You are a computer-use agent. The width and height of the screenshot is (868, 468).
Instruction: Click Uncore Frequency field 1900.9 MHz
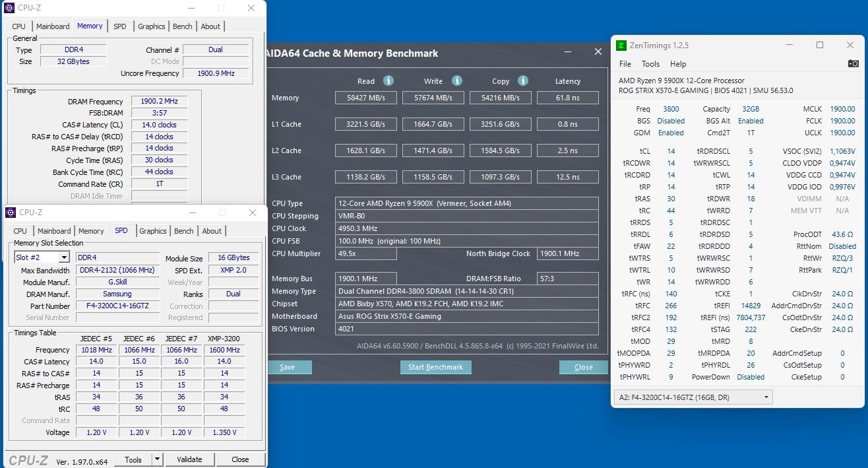click(216, 73)
